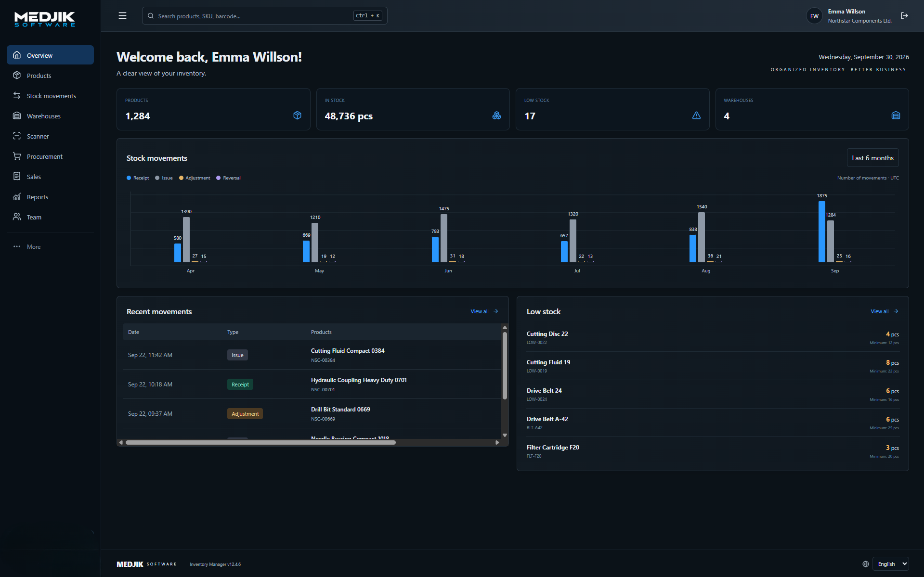Click the Team people icon in the sidebar
The height and width of the screenshot is (577, 924).
pyautogui.click(x=17, y=217)
